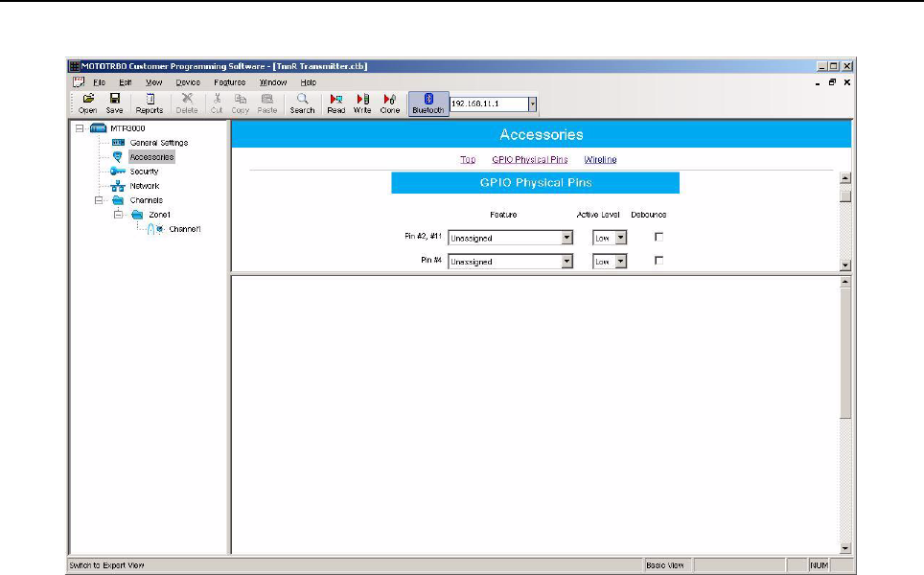Click the lower pane scrollbar up arrow
Viewport: 924px width, 575px height.
(x=845, y=282)
